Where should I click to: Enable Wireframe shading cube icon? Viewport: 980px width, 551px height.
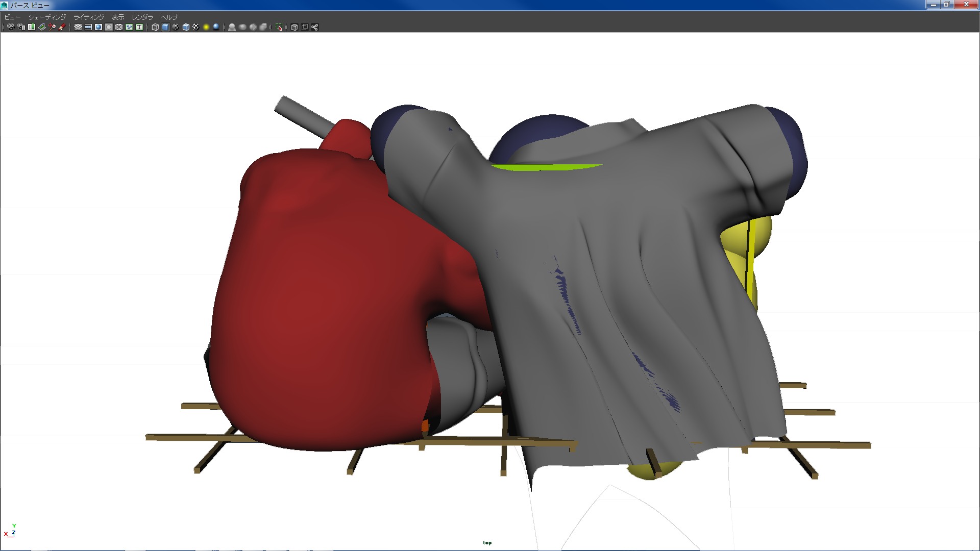155,27
